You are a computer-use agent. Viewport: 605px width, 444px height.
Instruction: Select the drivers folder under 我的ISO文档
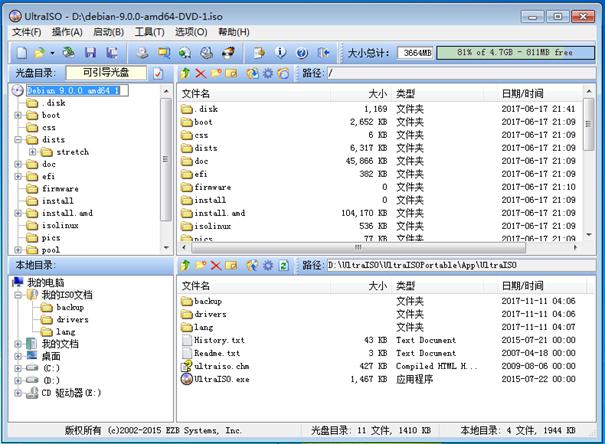point(72,319)
